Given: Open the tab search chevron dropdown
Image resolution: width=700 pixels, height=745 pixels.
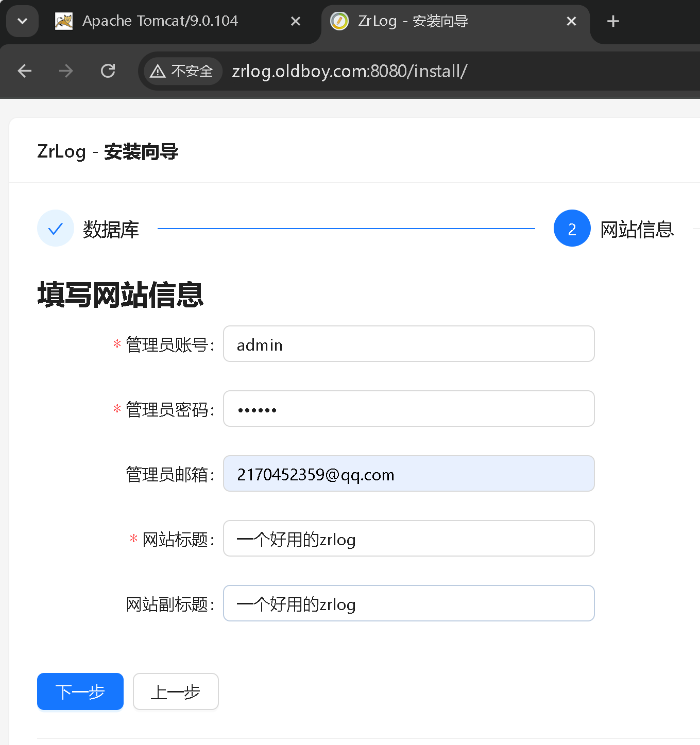Looking at the screenshot, I should [22, 21].
